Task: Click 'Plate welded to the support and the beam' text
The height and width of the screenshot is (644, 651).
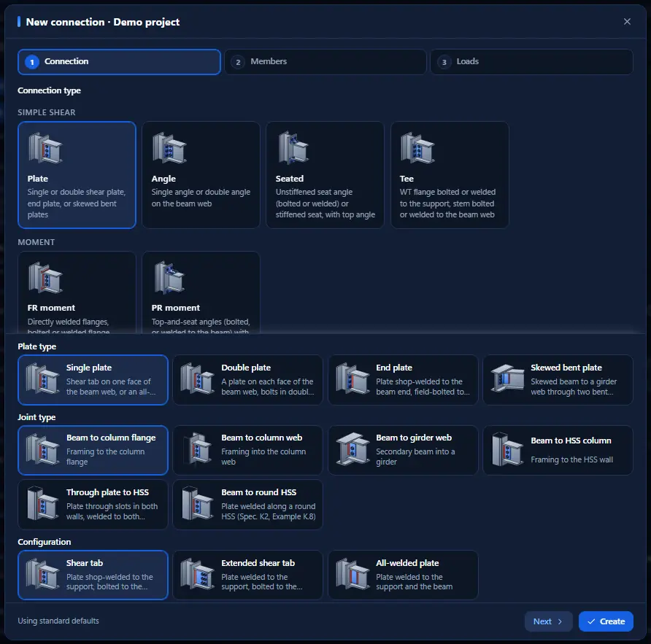Action: tap(414, 582)
